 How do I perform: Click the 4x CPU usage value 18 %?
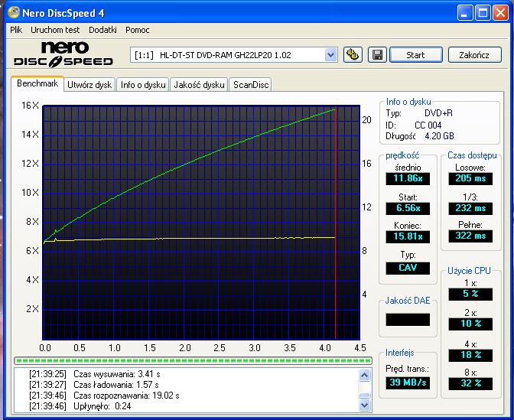(470, 355)
